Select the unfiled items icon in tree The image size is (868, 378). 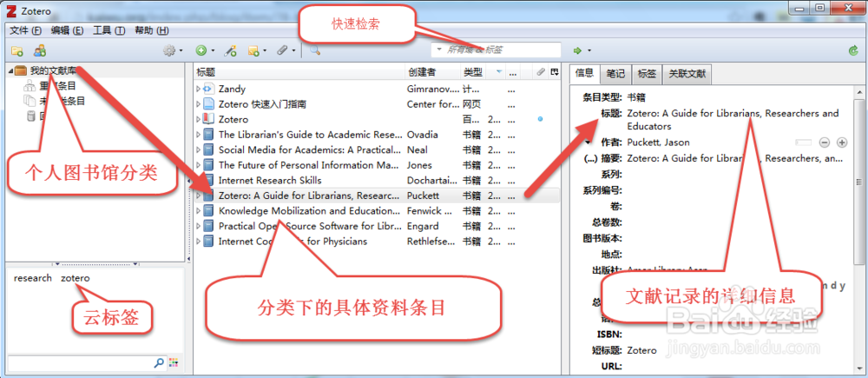(30, 101)
